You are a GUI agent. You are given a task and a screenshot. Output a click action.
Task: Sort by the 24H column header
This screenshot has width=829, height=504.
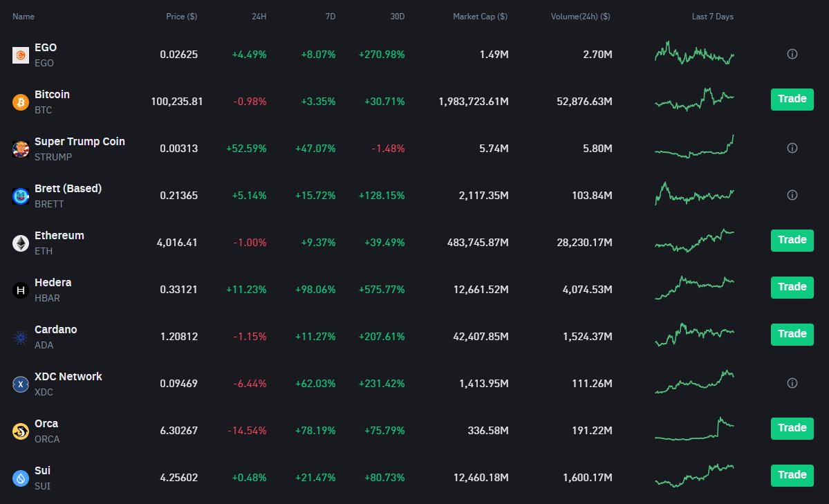pyautogui.click(x=259, y=17)
